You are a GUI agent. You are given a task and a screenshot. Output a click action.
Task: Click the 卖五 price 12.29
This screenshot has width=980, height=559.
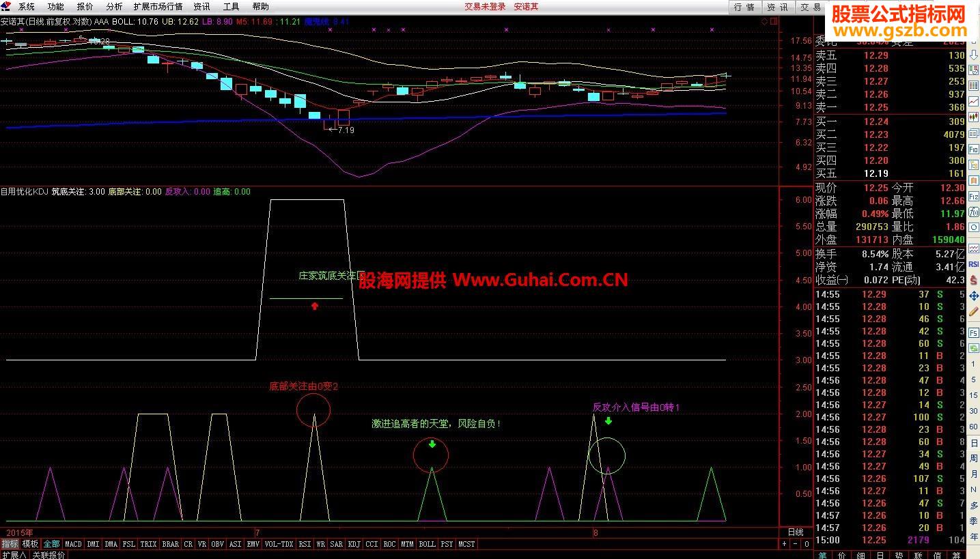point(876,55)
